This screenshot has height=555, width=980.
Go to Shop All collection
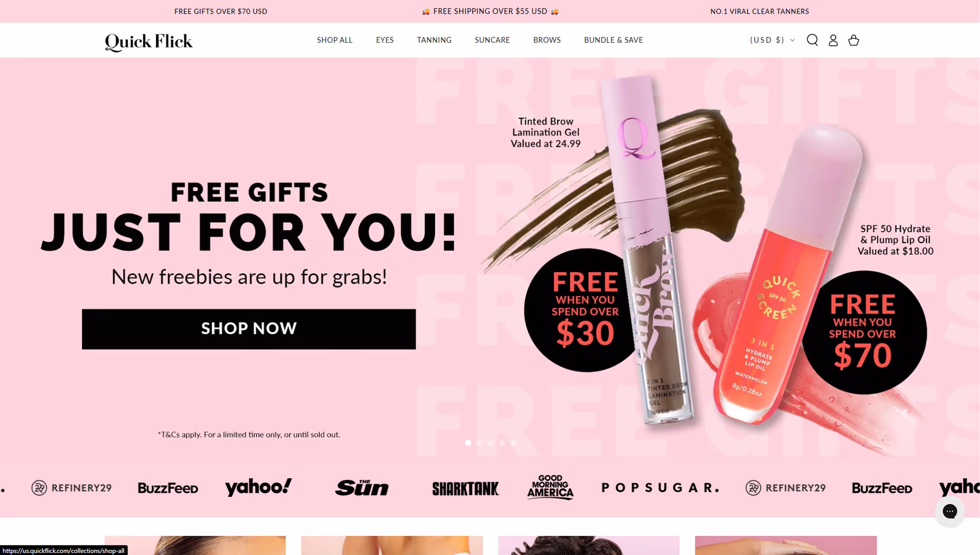click(x=334, y=40)
